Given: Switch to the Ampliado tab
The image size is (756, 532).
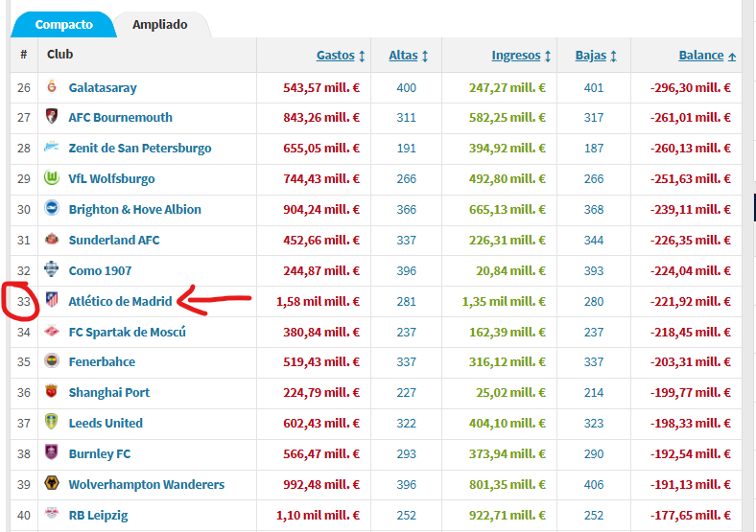Looking at the screenshot, I should [x=160, y=25].
